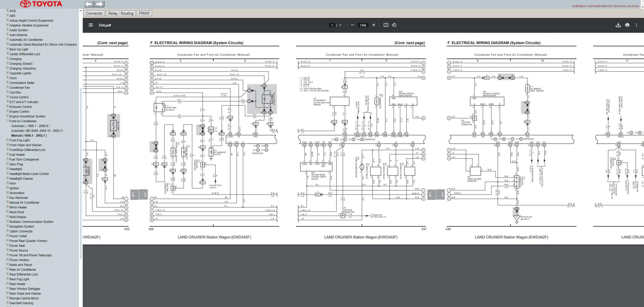Select the Seat Belt Warning item

tap(21, 303)
